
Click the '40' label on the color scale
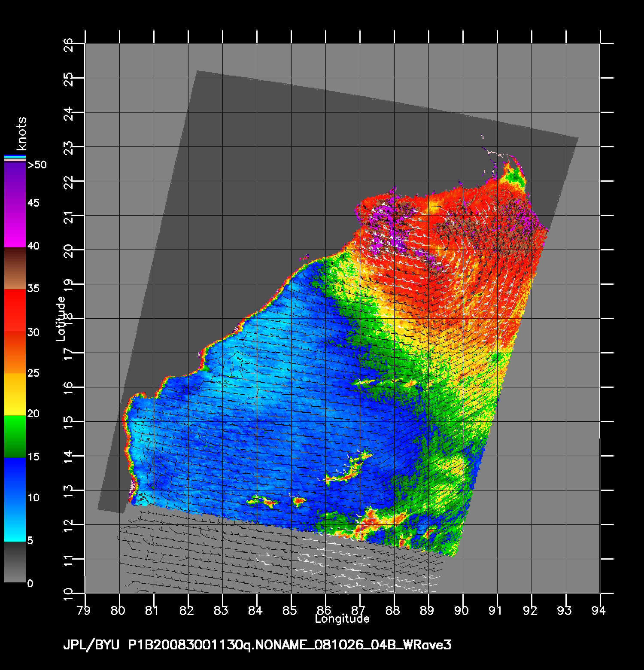point(33,246)
